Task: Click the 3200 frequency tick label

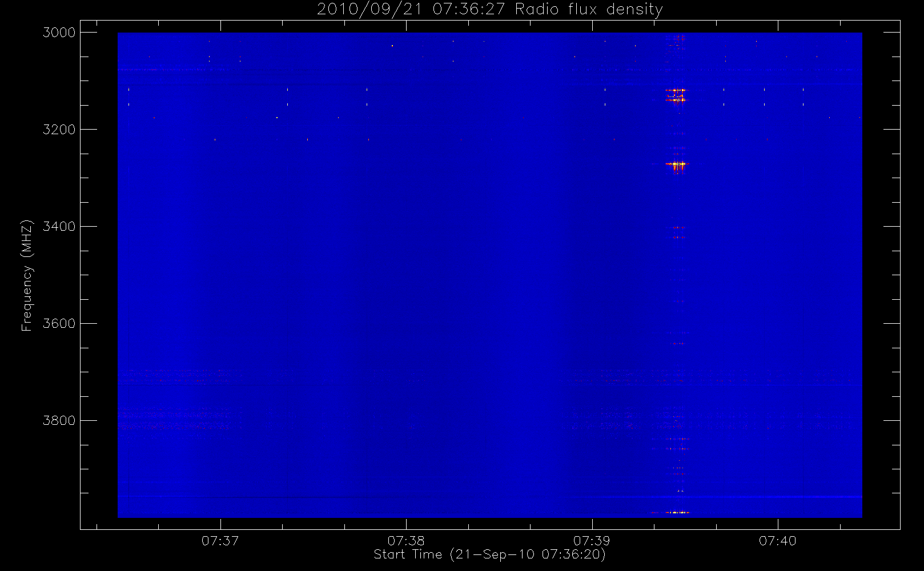Action: (x=59, y=130)
